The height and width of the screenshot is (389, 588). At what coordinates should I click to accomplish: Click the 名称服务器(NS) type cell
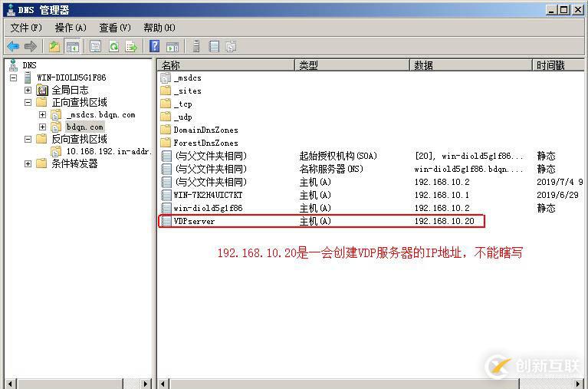(331, 169)
